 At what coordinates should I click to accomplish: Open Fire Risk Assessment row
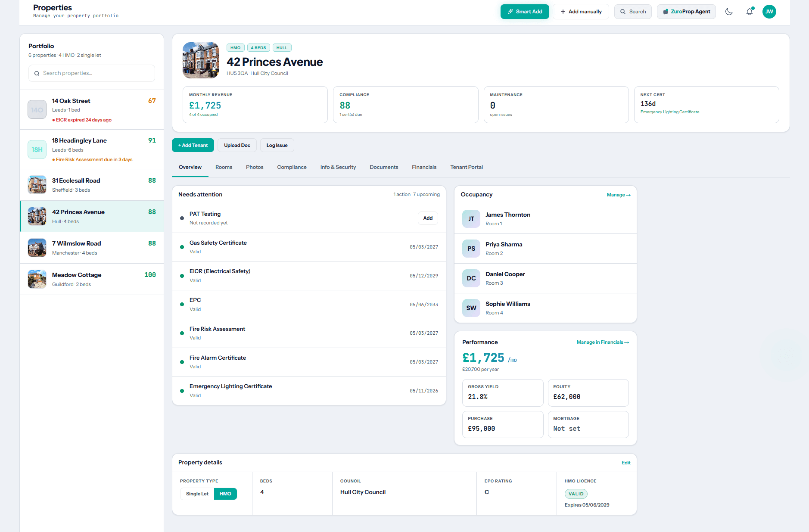click(x=309, y=333)
